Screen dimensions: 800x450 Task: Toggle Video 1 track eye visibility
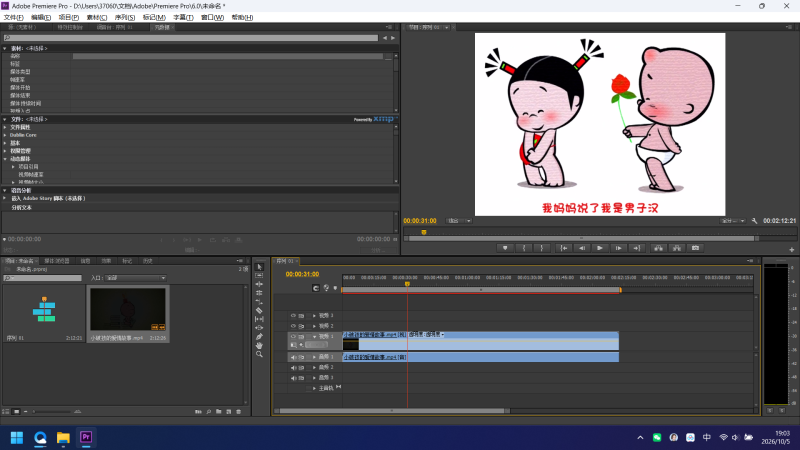[x=293, y=337]
